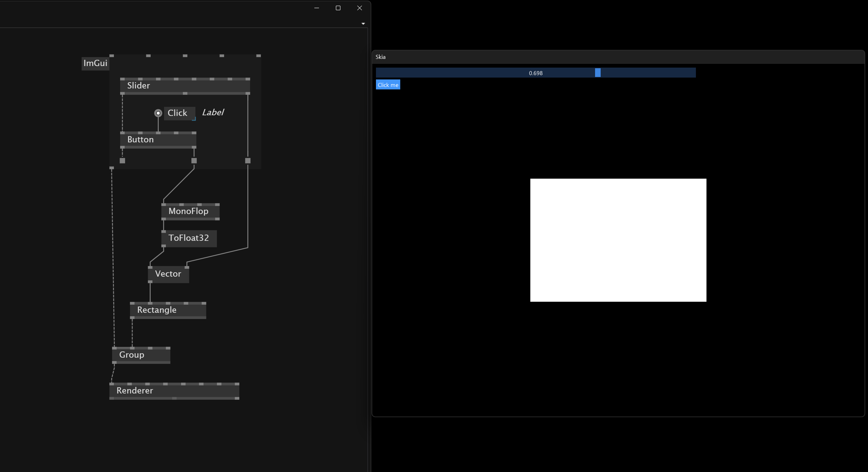Click the 0.698 slider track in Skia
Screen dimensions: 868x472
tap(536, 73)
